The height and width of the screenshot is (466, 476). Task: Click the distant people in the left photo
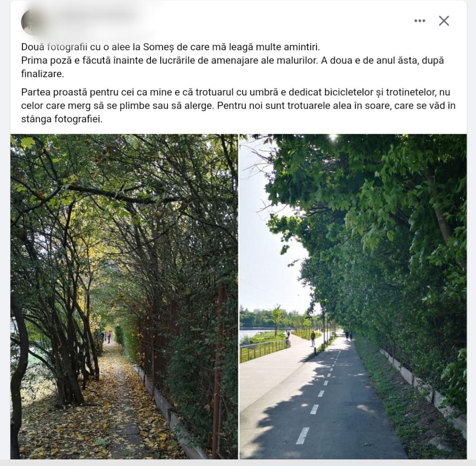pyautogui.click(x=106, y=337)
